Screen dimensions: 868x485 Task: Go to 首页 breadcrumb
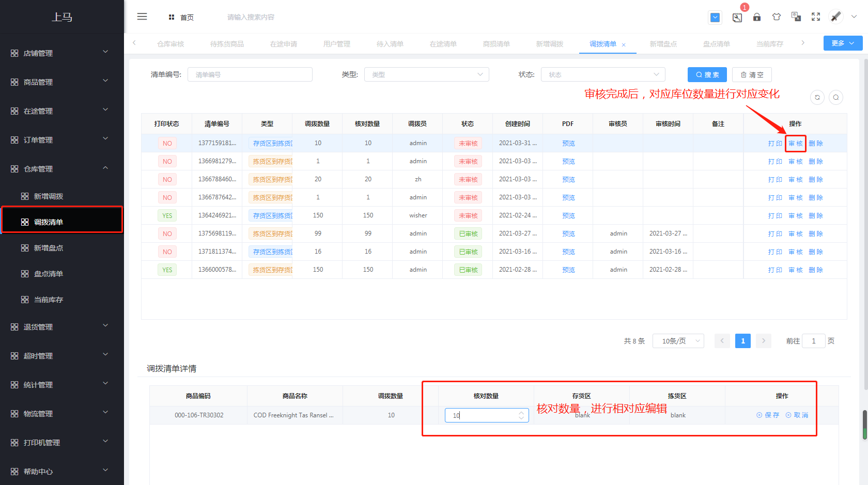point(181,18)
